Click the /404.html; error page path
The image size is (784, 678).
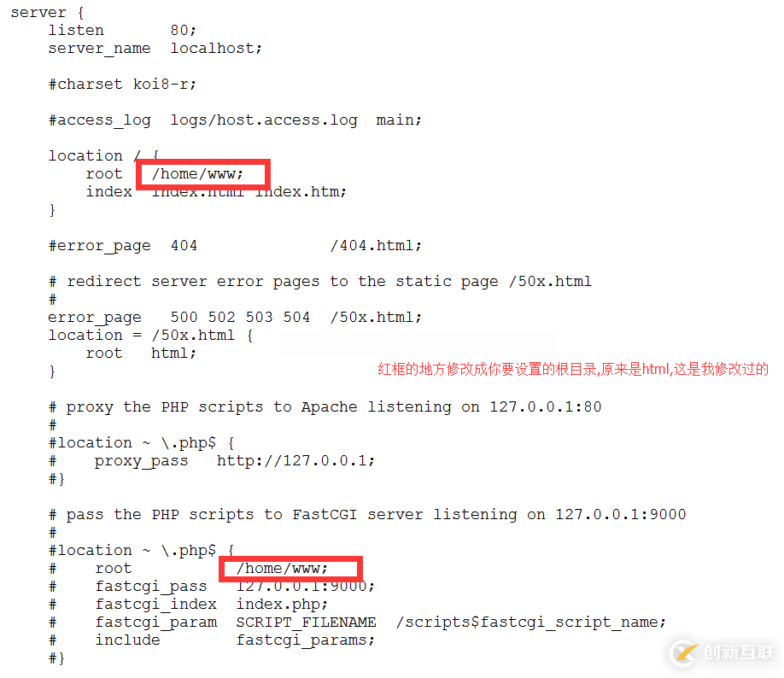(x=376, y=246)
